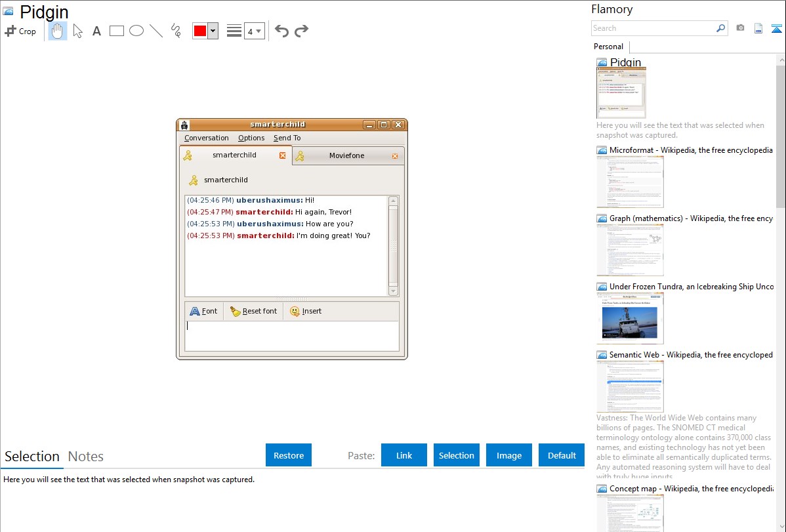Screen dimensions: 786x532
Task: Open the Send To menu in Pidgin
Action: point(287,138)
